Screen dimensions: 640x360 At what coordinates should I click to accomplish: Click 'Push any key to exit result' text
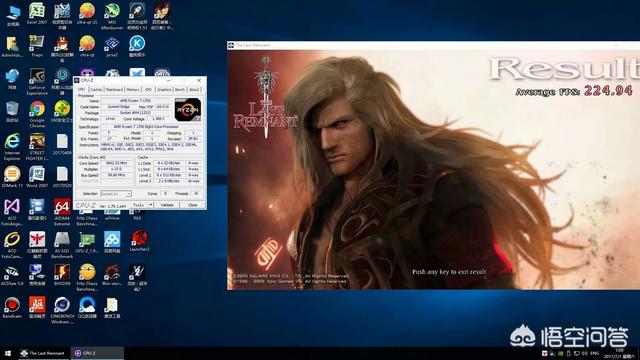click(449, 272)
